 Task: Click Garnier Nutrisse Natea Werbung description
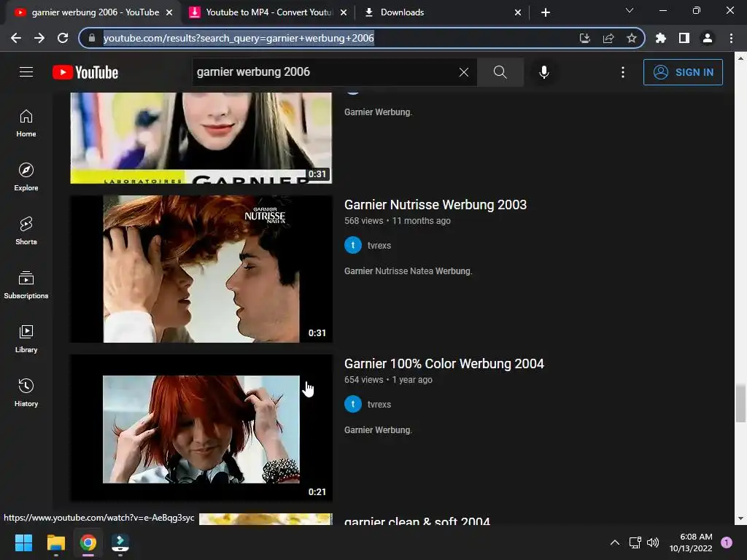tap(409, 271)
